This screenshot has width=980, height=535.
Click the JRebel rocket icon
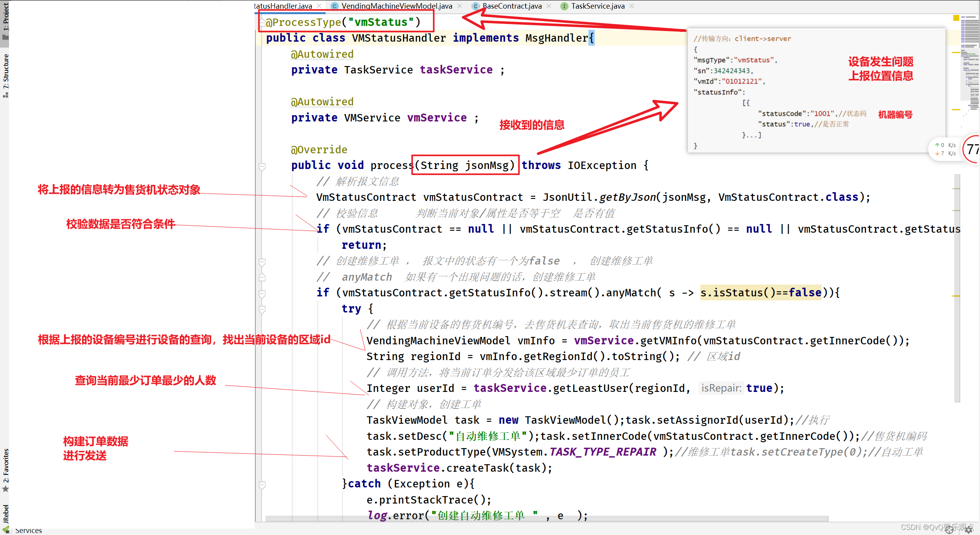(x=5, y=529)
